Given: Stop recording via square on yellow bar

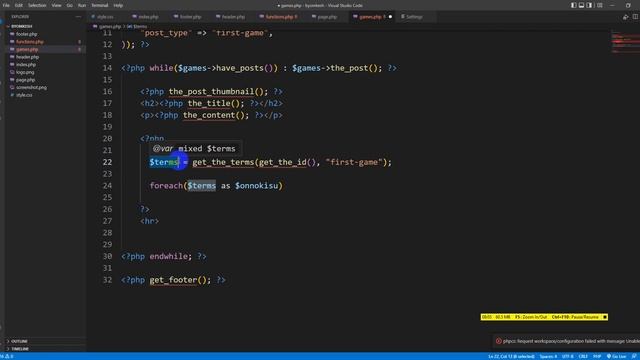Looking at the screenshot, I should (x=605, y=317).
